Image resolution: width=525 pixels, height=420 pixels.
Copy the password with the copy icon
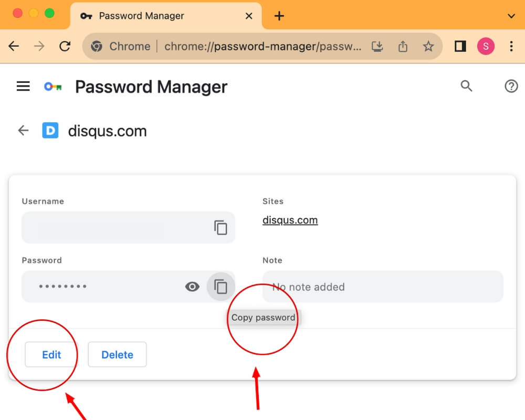(x=221, y=287)
